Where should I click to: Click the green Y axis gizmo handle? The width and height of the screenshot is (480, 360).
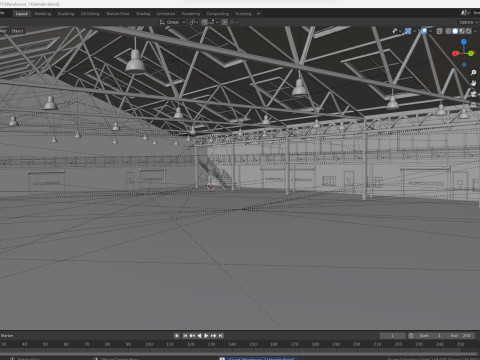pos(471,53)
